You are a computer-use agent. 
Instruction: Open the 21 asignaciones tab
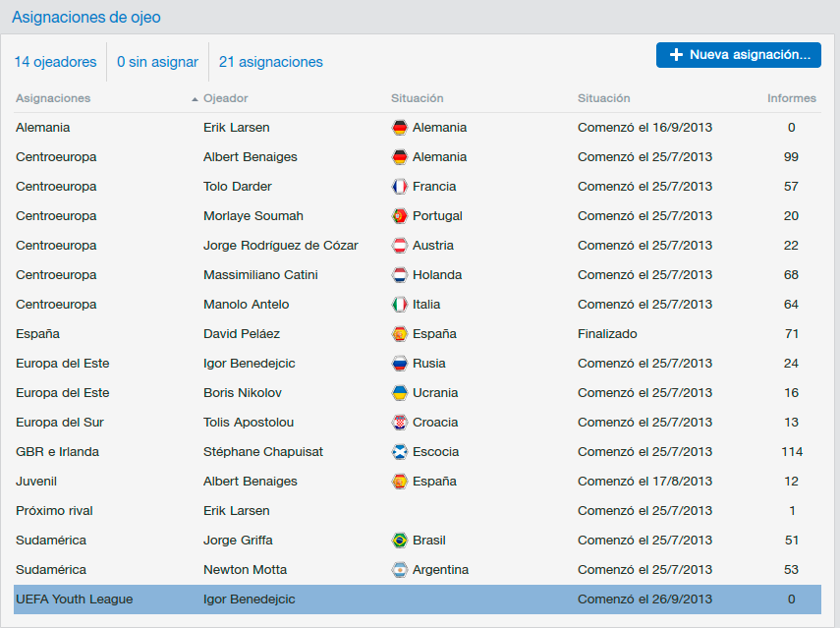270,62
